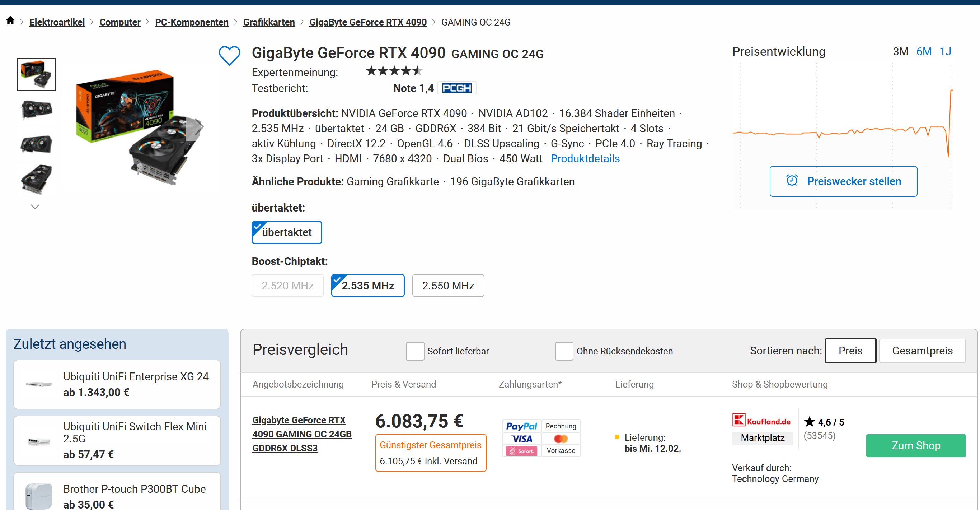
Task: Select fourth thumbnail of angled card
Action: [36, 179]
